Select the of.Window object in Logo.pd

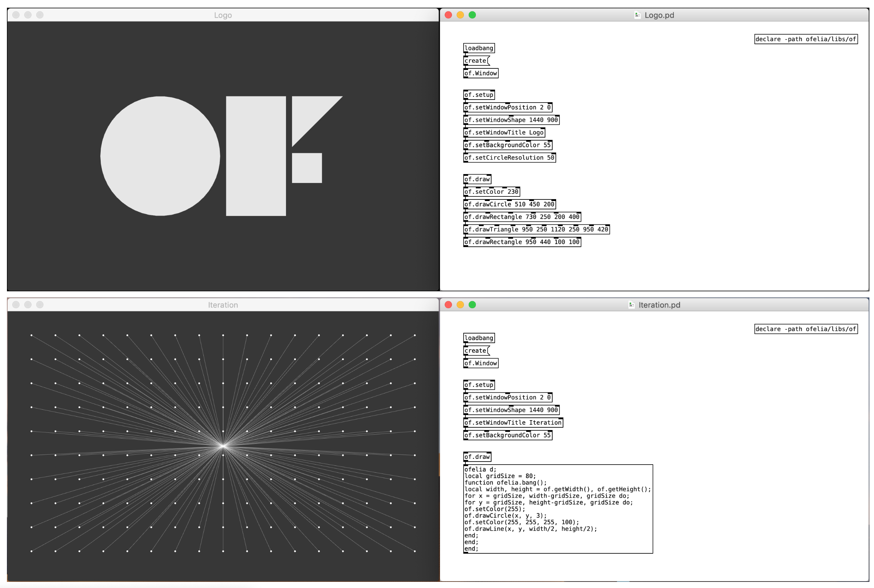481,73
